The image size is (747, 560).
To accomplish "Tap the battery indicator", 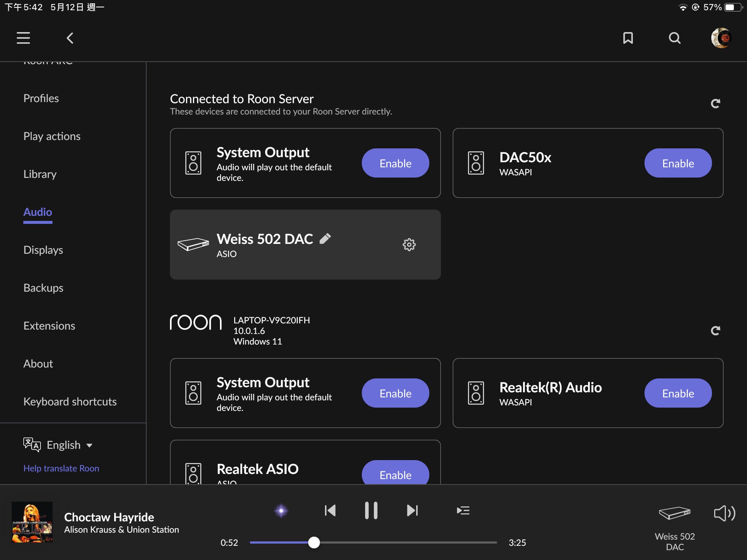I will (733, 8).
